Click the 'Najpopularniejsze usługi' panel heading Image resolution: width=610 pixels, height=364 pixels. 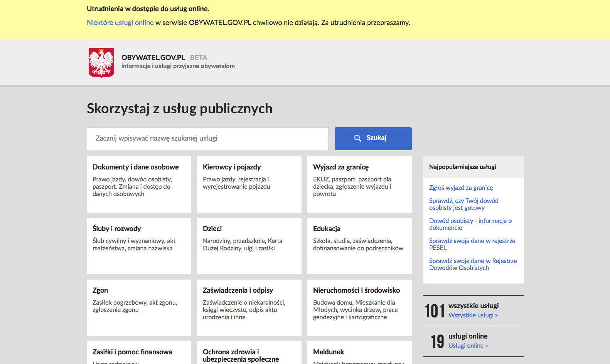[462, 167]
